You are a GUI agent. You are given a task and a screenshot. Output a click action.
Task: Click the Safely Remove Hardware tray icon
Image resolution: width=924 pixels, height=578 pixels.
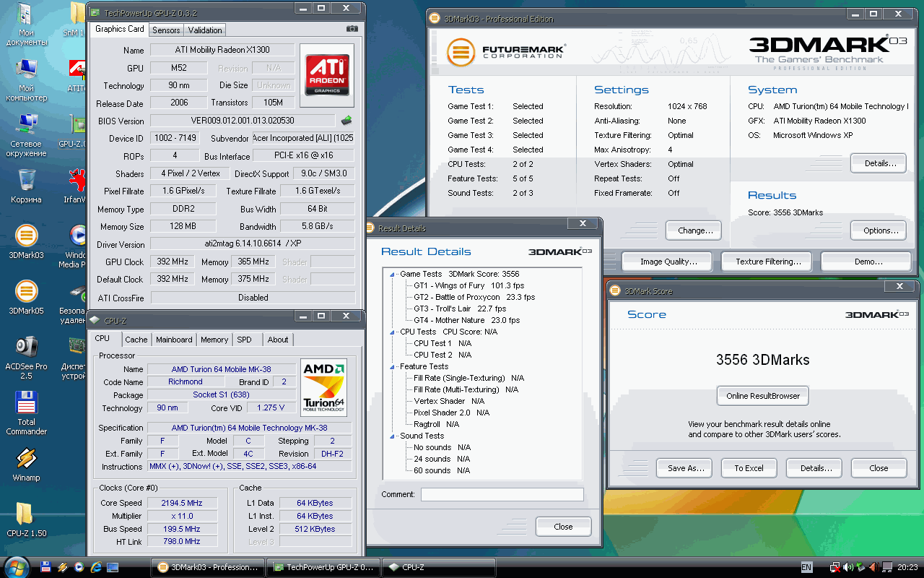tap(861, 568)
